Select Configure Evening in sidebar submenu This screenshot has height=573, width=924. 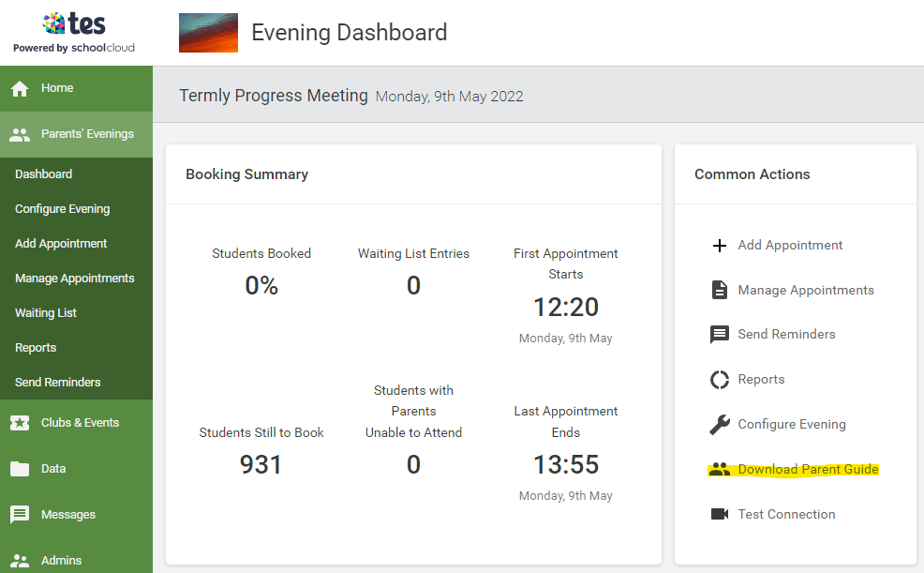pyautogui.click(x=62, y=209)
